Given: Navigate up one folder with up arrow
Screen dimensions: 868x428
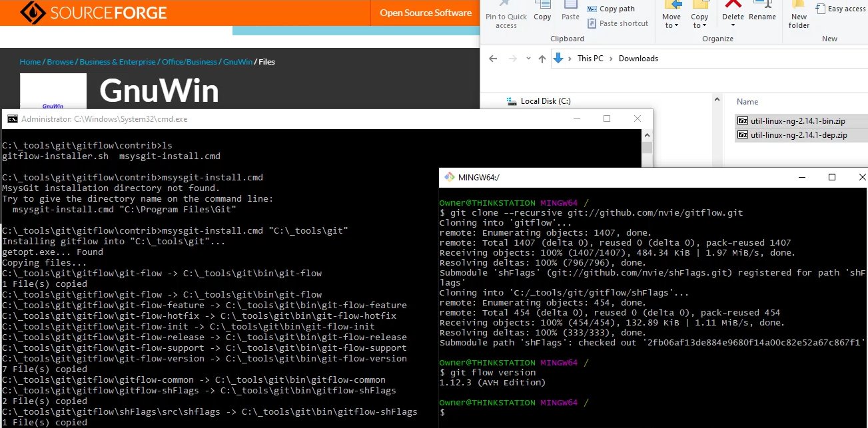Looking at the screenshot, I should (x=542, y=59).
